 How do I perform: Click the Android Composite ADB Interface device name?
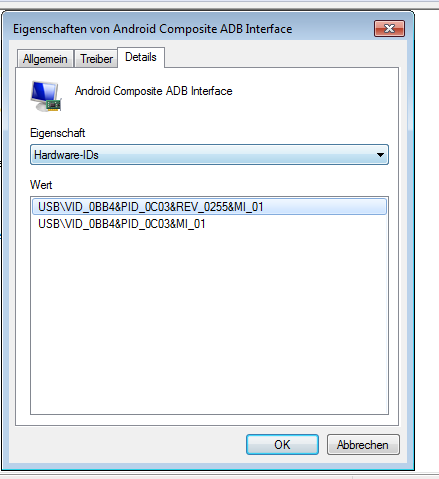tap(153, 91)
